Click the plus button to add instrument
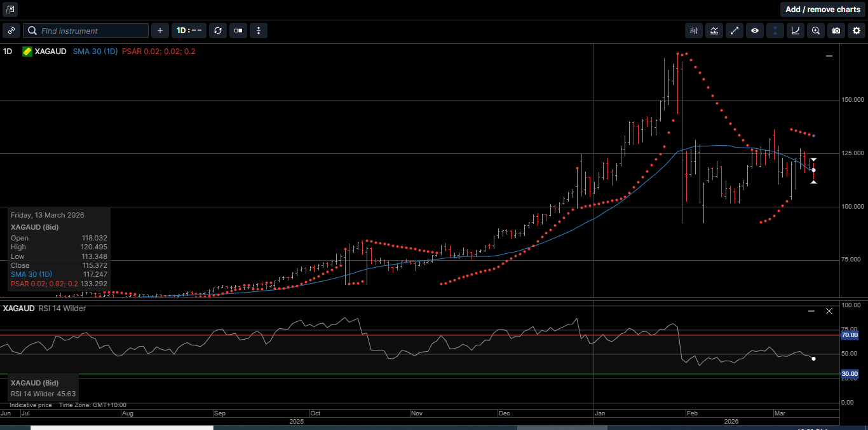 (x=159, y=31)
